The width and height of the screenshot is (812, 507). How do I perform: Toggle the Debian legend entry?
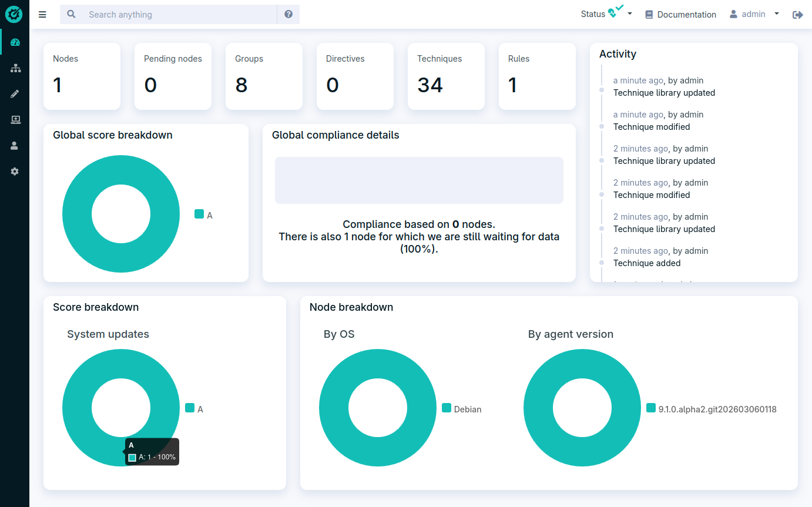click(x=462, y=409)
